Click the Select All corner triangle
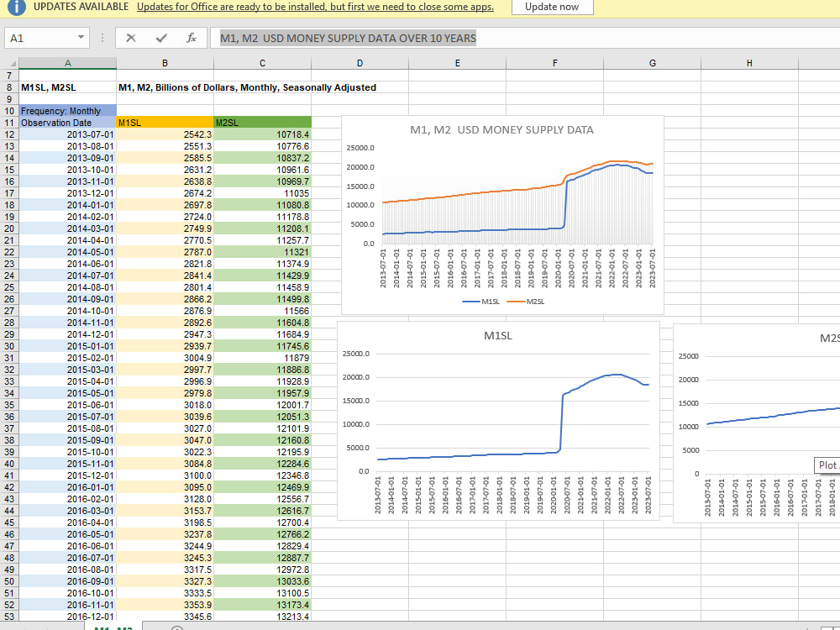Image resolution: width=840 pixels, height=630 pixels. pyautogui.click(x=13, y=64)
